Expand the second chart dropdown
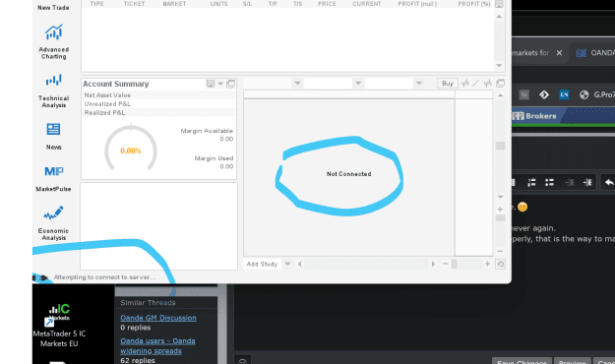The width and height of the screenshot is (615, 364). pos(358,84)
